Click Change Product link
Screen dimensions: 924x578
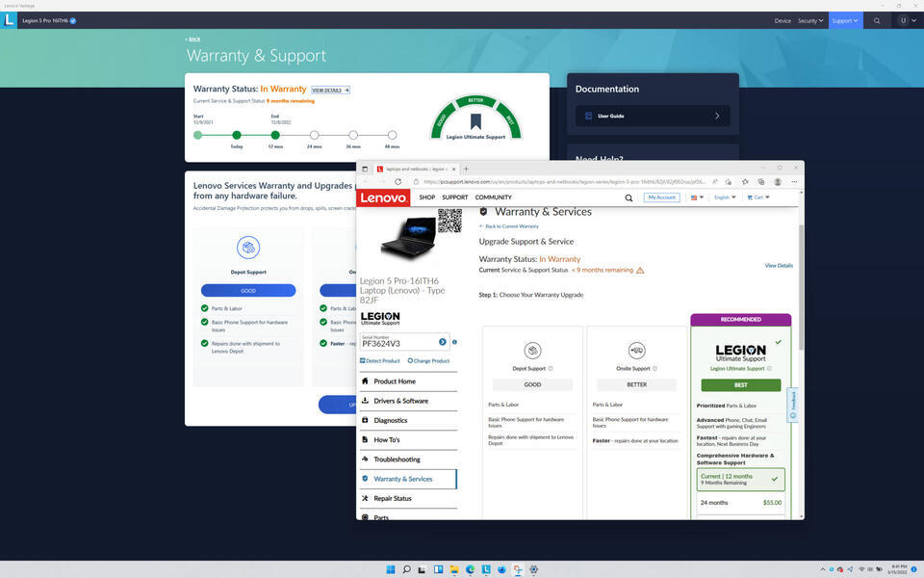pos(428,361)
